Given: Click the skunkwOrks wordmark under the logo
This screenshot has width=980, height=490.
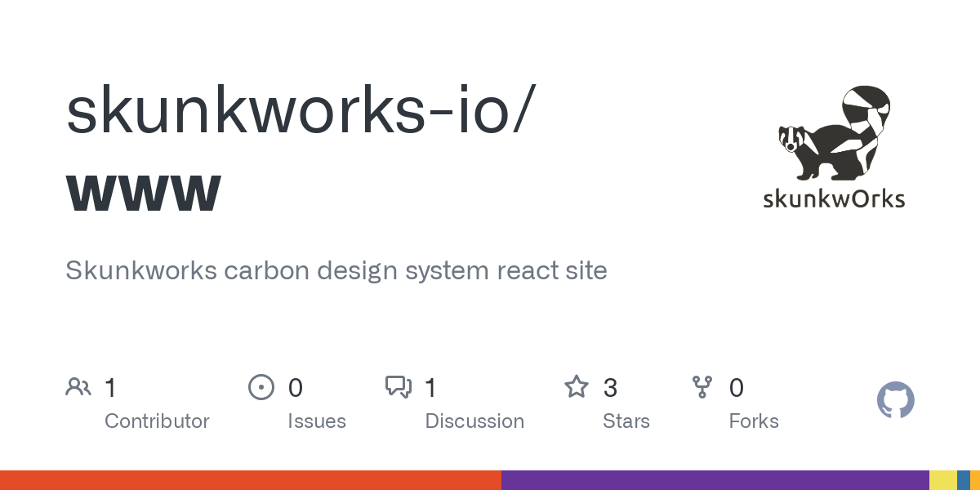Looking at the screenshot, I should tap(834, 198).
